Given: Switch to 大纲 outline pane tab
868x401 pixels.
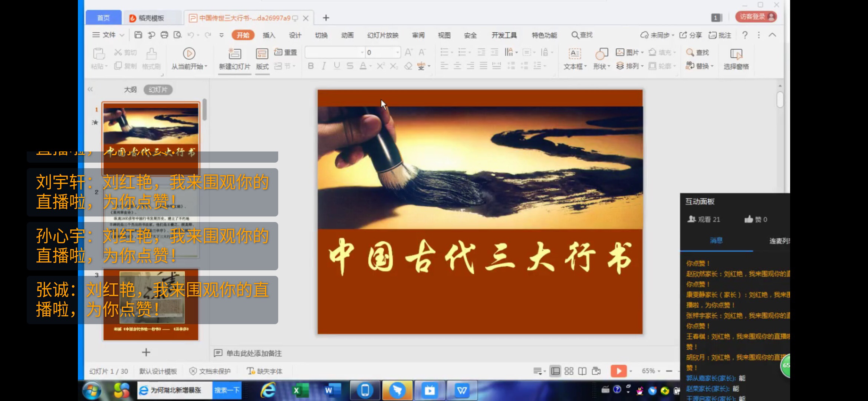Looking at the screenshot, I should click(x=130, y=89).
